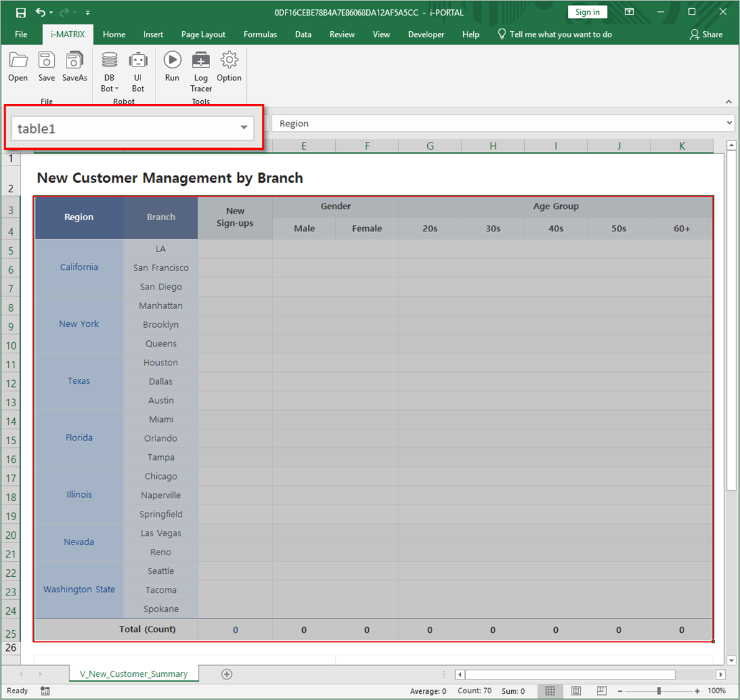Click the Open folder icon
Viewport: 740px width, 700px height.
pyautogui.click(x=18, y=60)
